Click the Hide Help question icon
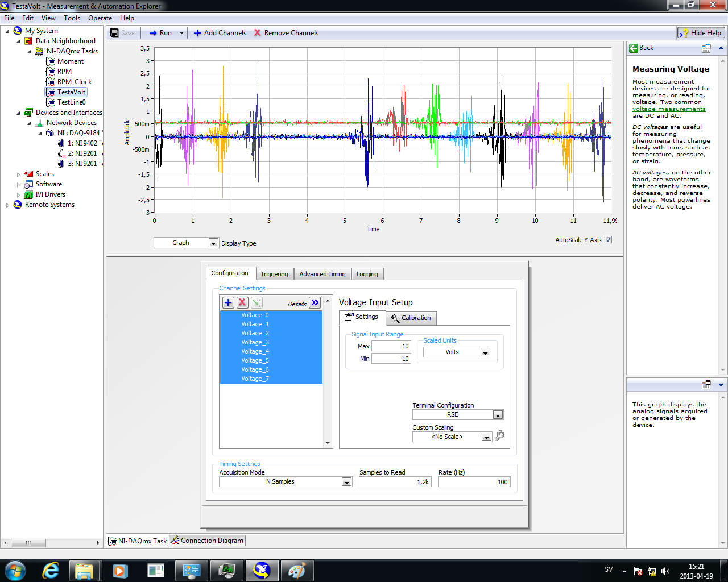728x582 pixels. 684,33
